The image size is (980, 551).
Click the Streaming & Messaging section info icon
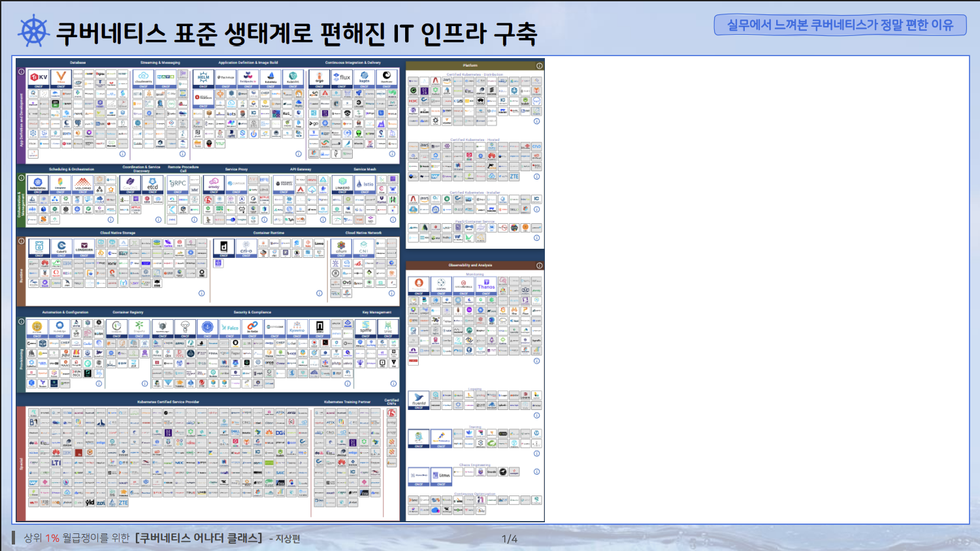point(184,154)
